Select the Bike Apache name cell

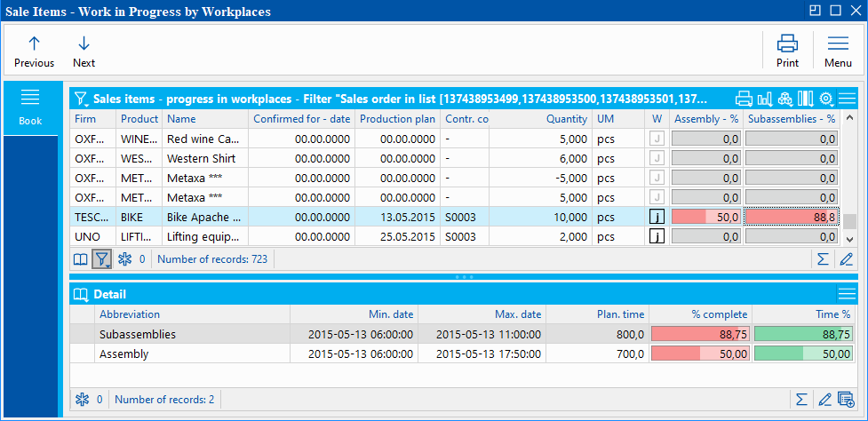[205, 217]
